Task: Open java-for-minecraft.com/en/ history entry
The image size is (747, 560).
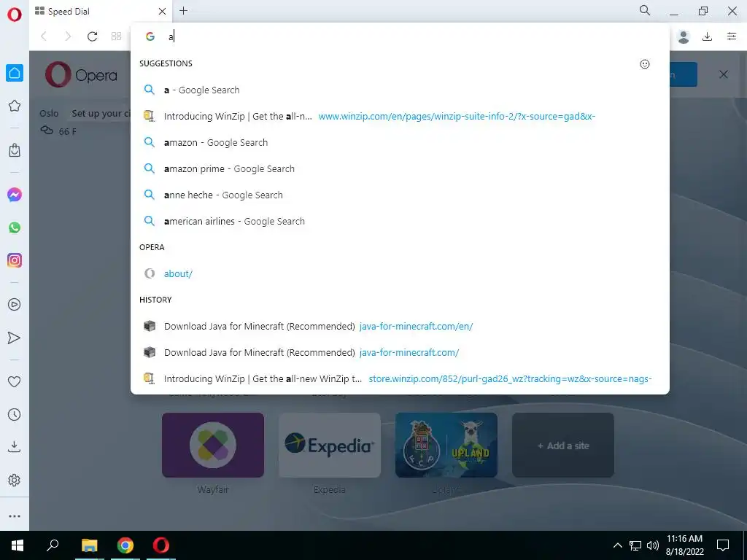Action: (400, 326)
